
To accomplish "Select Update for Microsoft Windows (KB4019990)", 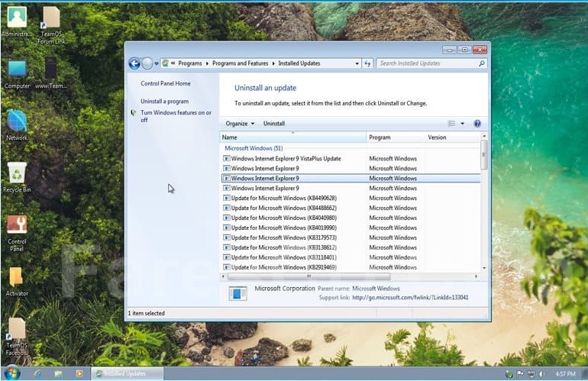I will tap(351, 228).
